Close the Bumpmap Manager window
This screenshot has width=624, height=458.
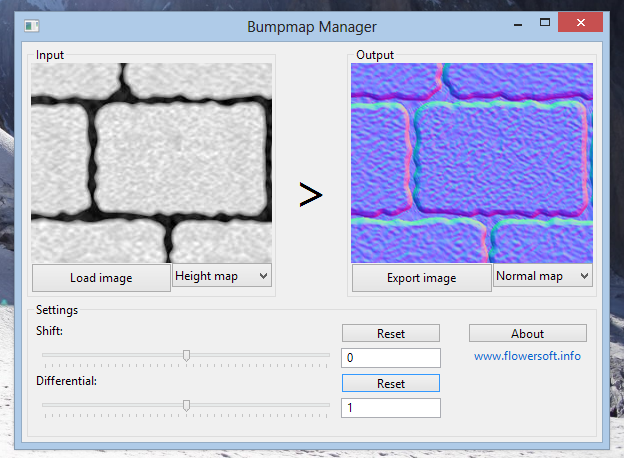click(581, 22)
